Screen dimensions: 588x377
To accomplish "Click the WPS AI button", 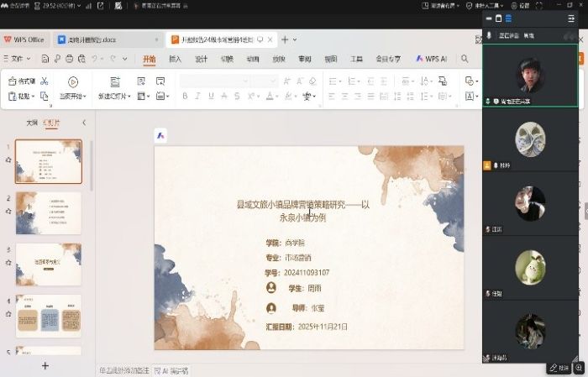I will click(431, 60).
